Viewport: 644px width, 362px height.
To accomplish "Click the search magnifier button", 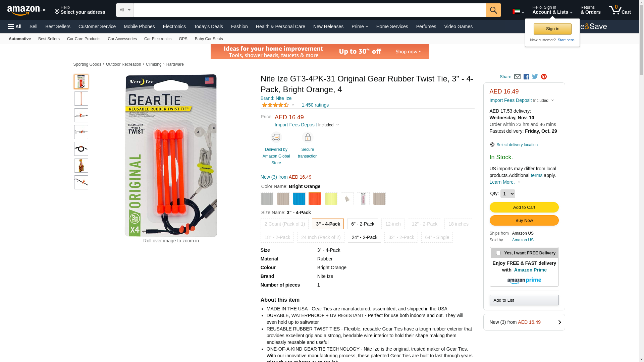I will pos(493,10).
